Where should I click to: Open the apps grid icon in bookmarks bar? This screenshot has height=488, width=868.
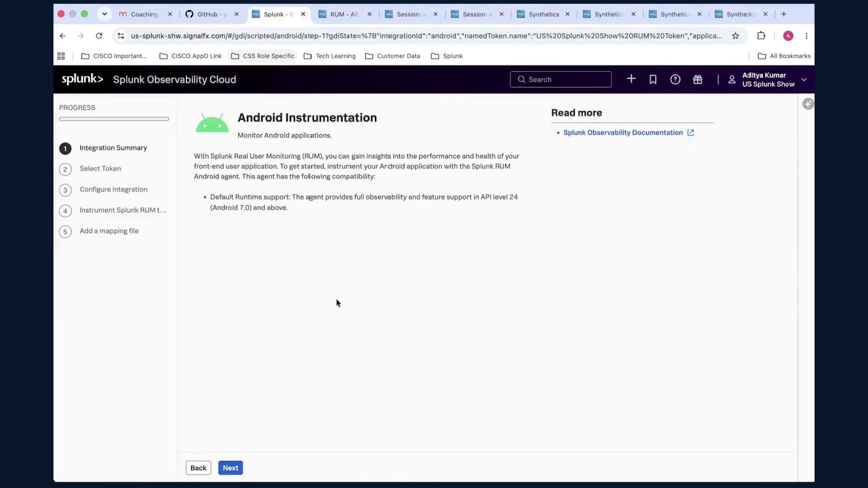click(x=61, y=56)
